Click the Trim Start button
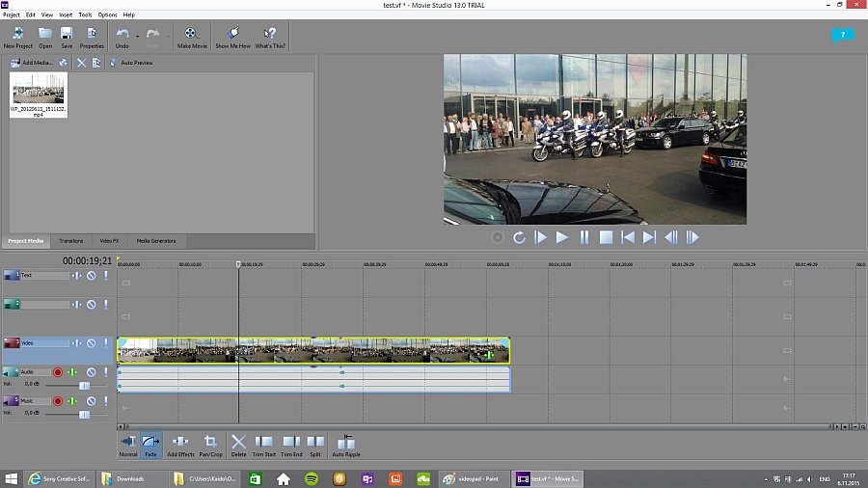Viewport: 868px width, 488px height. point(264,446)
